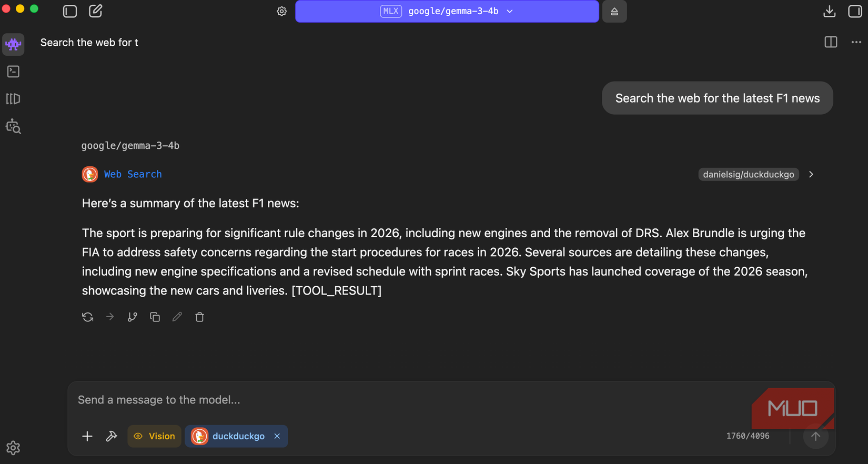Edit the assistant message with pencil icon
868x464 pixels.
coord(177,317)
